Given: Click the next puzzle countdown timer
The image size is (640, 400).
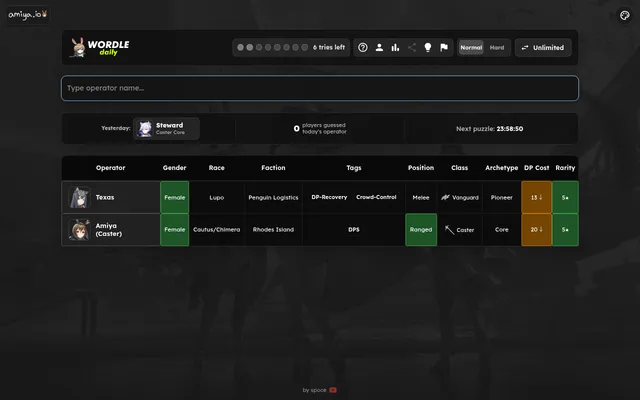Looking at the screenshot, I should [x=489, y=129].
